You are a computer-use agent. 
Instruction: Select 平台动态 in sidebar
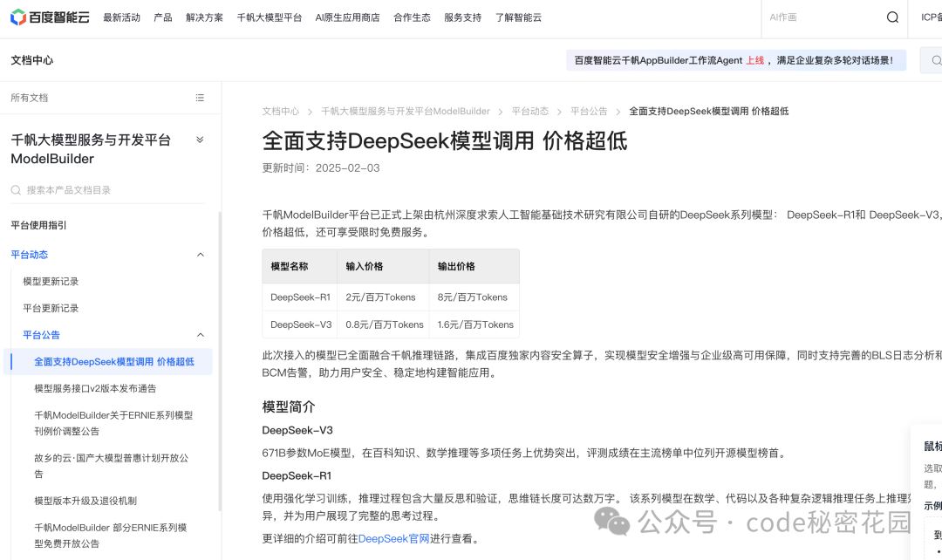[30, 255]
